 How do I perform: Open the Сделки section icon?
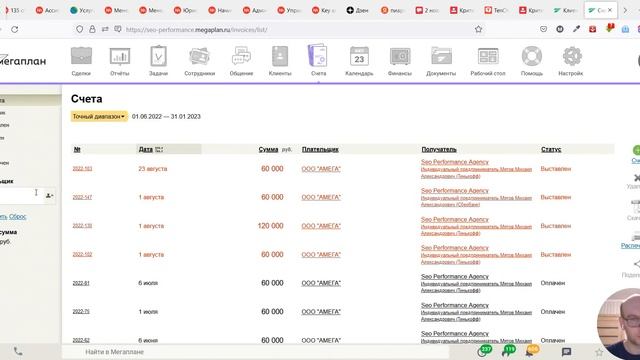tap(81, 56)
